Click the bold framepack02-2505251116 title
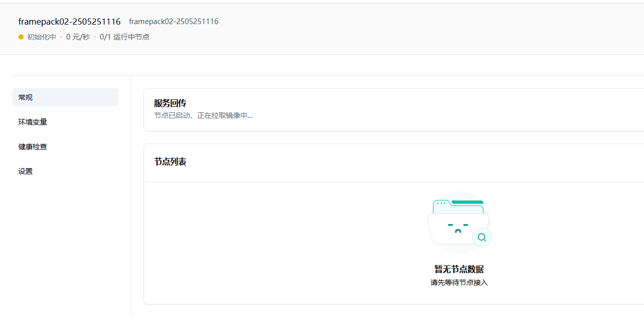Image resolution: width=644 pixels, height=328 pixels. (69, 22)
